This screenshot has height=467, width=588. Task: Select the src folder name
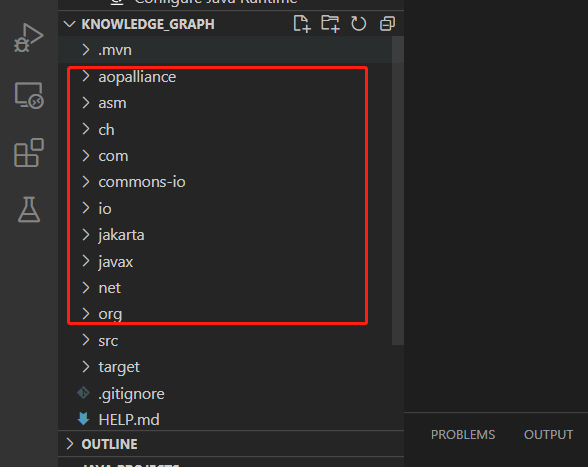point(108,341)
